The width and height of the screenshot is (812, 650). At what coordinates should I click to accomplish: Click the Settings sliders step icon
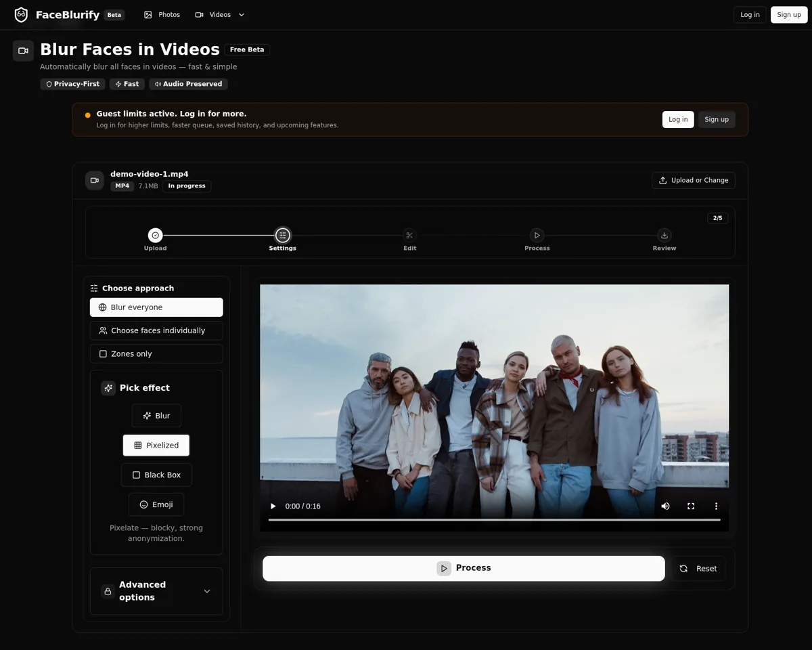pos(282,235)
